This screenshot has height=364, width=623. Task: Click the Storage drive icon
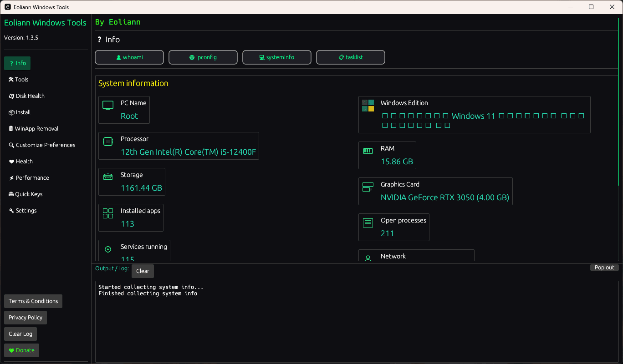108,177
